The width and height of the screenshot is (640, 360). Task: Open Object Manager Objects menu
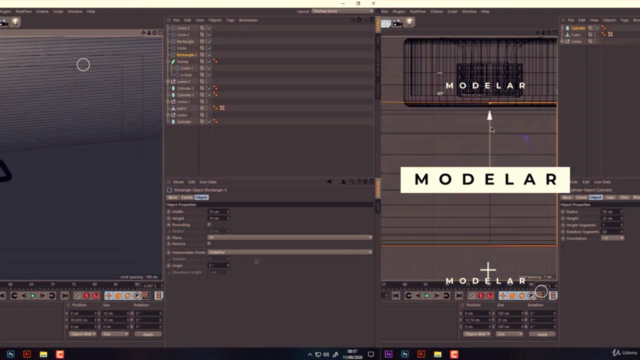[x=215, y=20]
